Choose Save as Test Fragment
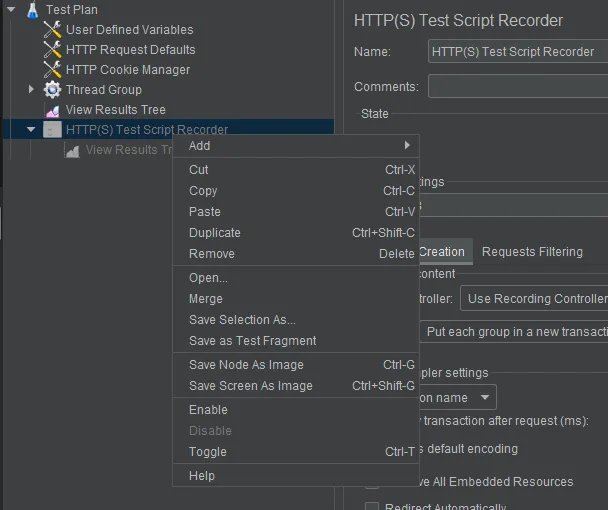Image resolution: width=608 pixels, height=510 pixels. click(296, 341)
